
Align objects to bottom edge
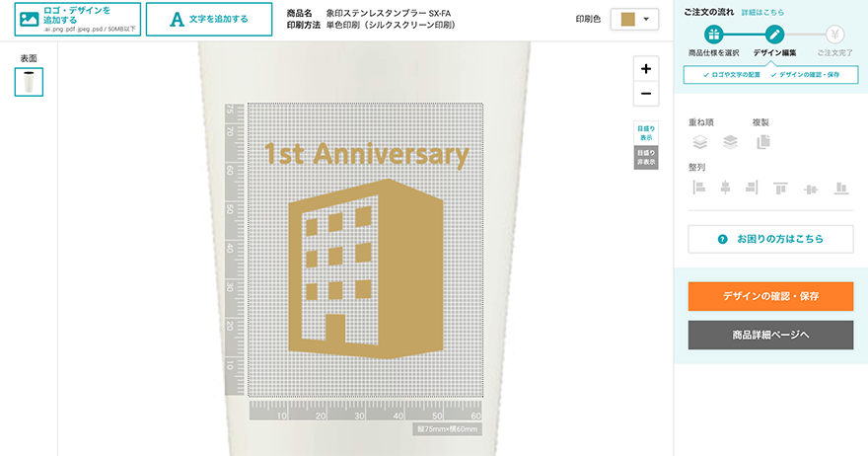click(x=841, y=189)
